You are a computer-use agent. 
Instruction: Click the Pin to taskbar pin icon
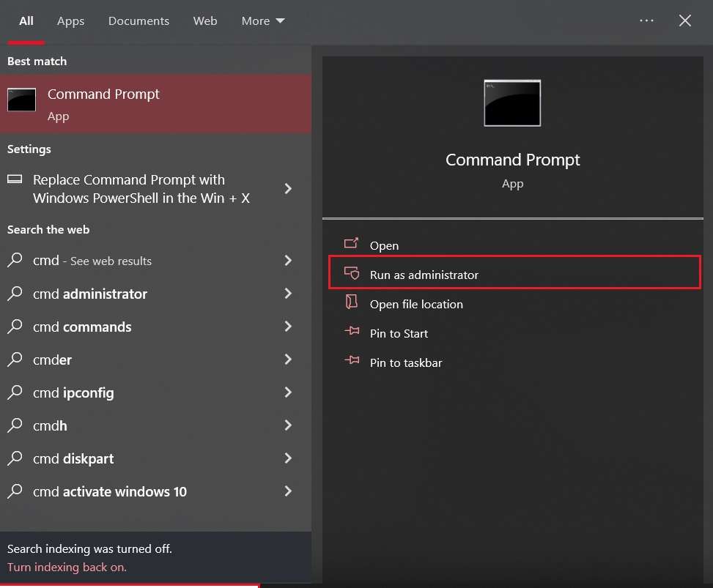(x=352, y=361)
